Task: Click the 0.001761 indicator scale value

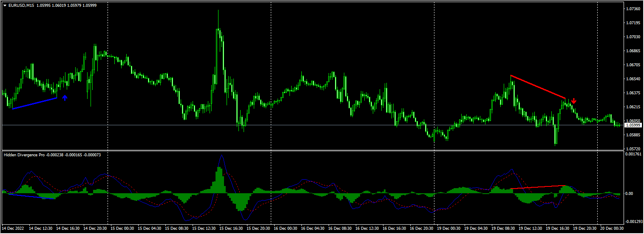Action: 633,155
